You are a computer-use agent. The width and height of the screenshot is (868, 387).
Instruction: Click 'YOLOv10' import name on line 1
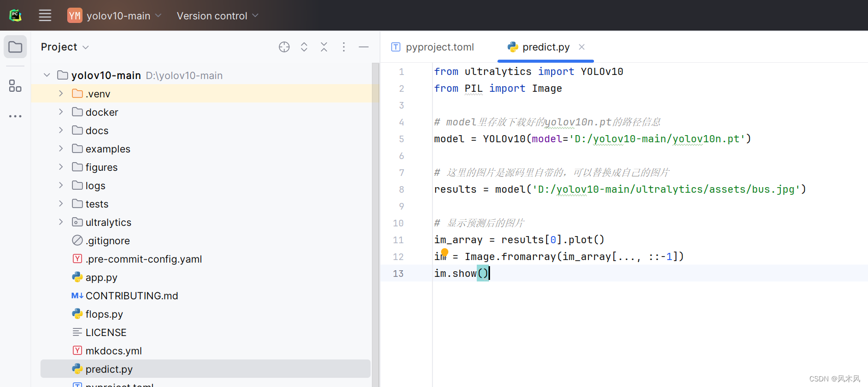(x=602, y=71)
